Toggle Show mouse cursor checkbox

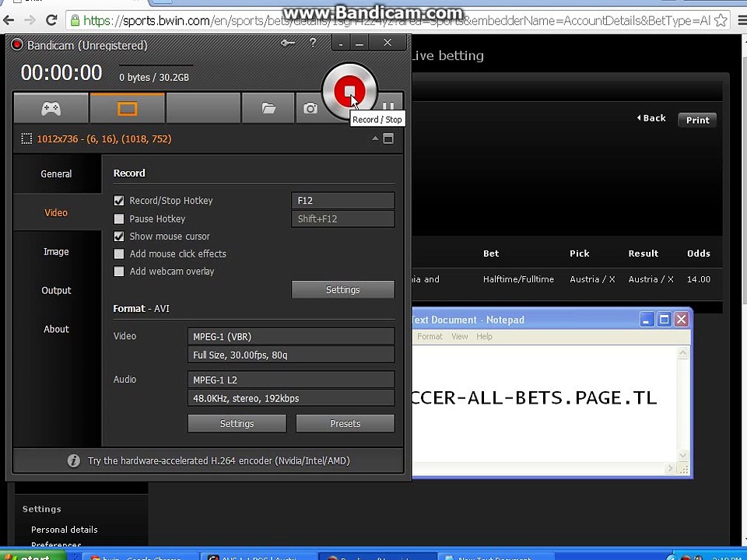click(119, 236)
